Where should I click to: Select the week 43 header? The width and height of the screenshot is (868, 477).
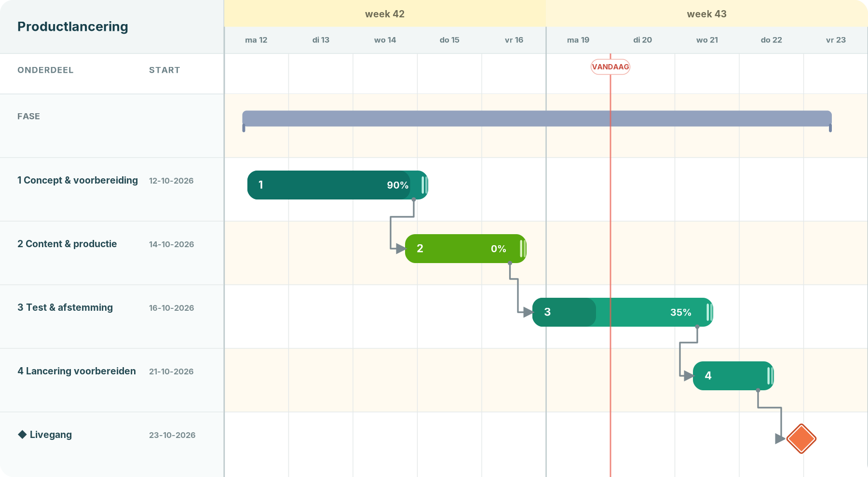[x=707, y=13]
